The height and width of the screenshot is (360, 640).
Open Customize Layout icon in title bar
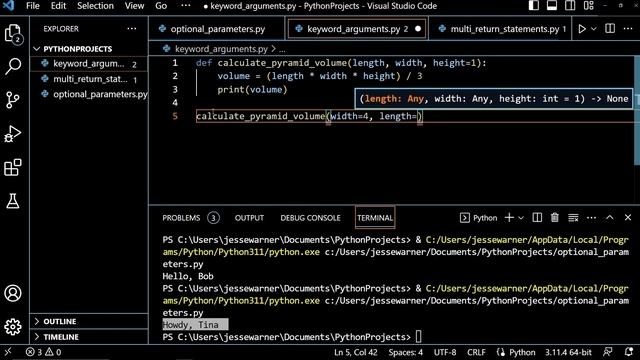589,6
